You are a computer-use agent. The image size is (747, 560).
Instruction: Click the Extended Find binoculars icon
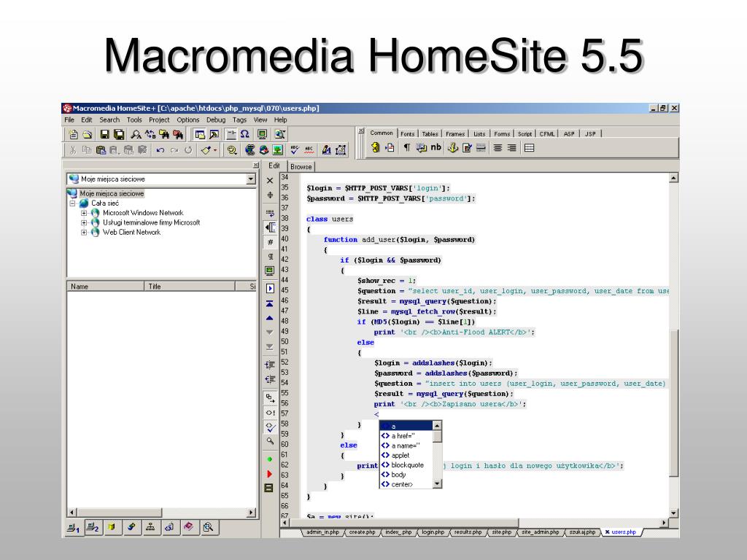(x=164, y=134)
